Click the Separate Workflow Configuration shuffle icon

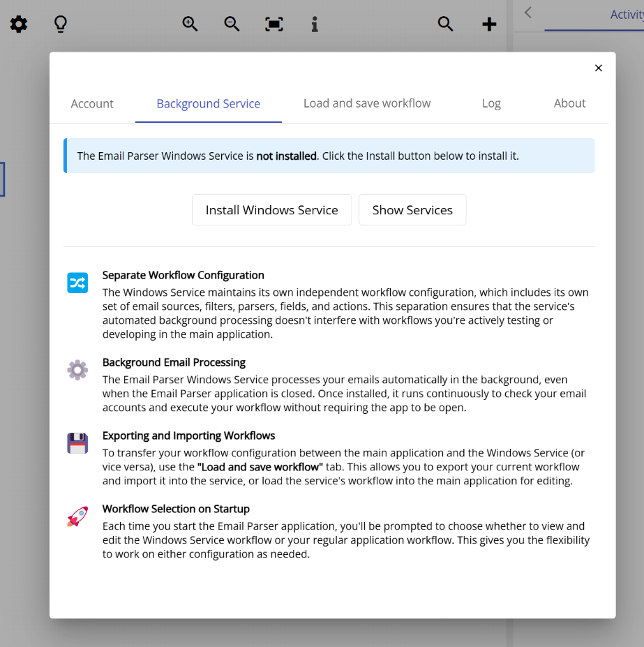point(77,283)
